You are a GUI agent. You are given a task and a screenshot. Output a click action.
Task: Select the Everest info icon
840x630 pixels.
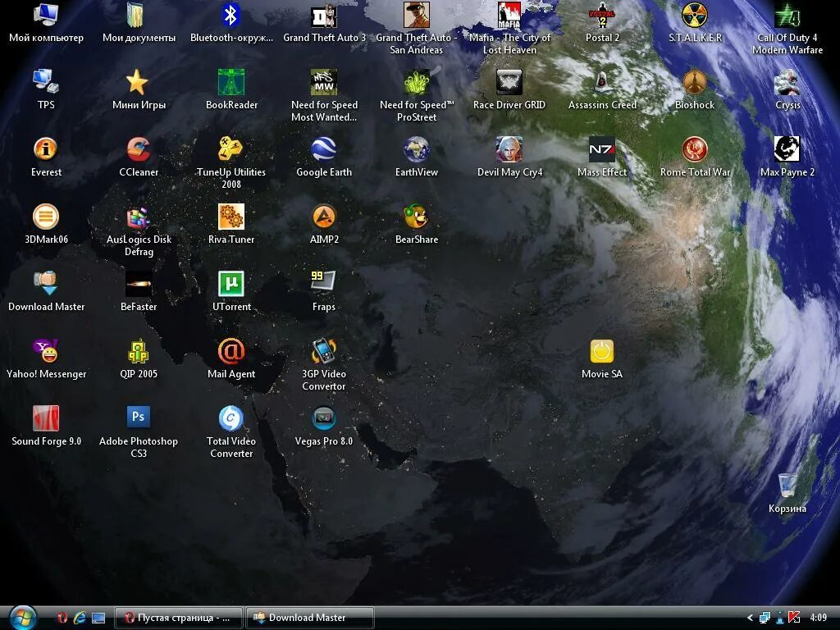tap(46, 149)
